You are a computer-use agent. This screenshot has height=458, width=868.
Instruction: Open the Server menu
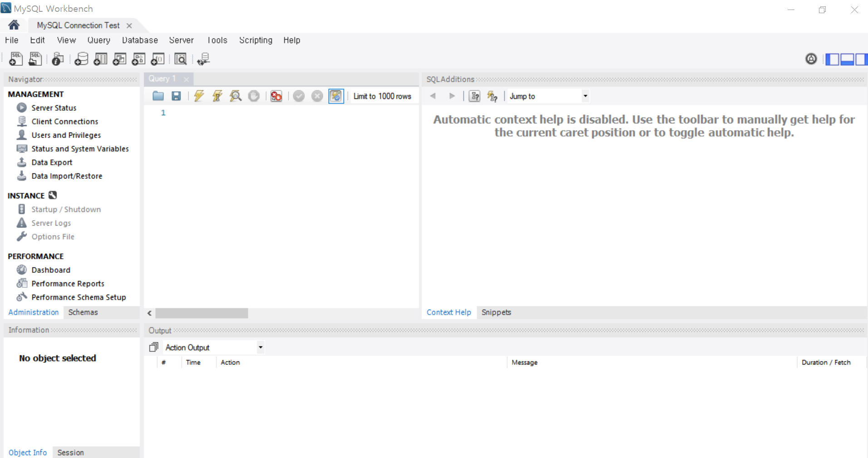tap(182, 40)
